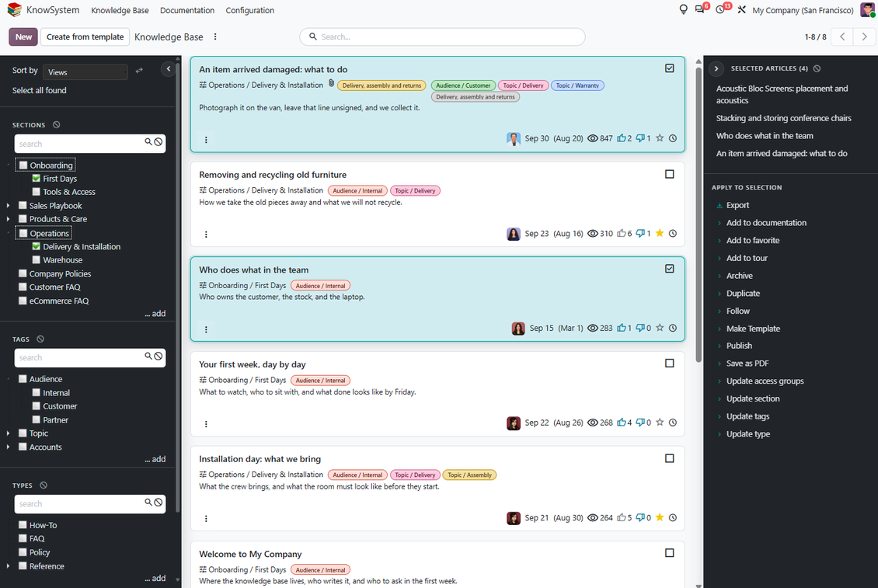Open the Sort by Views dropdown
878x588 pixels.
click(85, 72)
